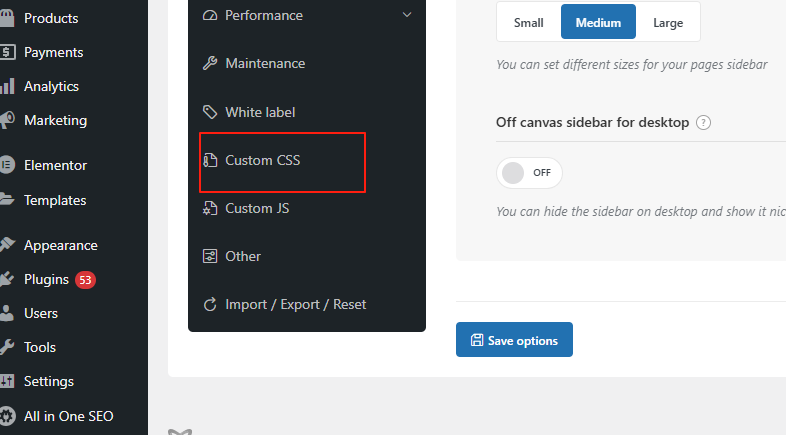Click the help icon beside Off canvas sidebar
This screenshot has height=435, width=786.
tap(703, 123)
